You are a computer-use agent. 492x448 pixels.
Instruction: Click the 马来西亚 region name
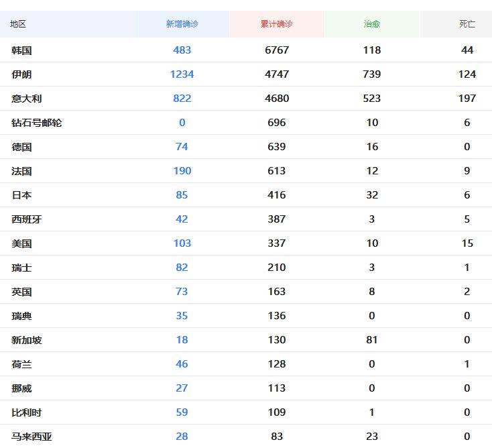[32, 437]
